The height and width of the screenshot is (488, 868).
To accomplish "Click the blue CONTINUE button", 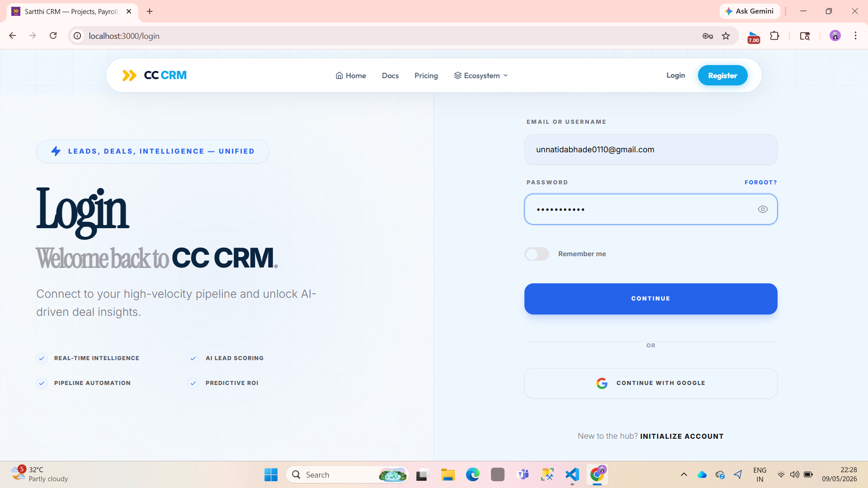I will (x=651, y=299).
